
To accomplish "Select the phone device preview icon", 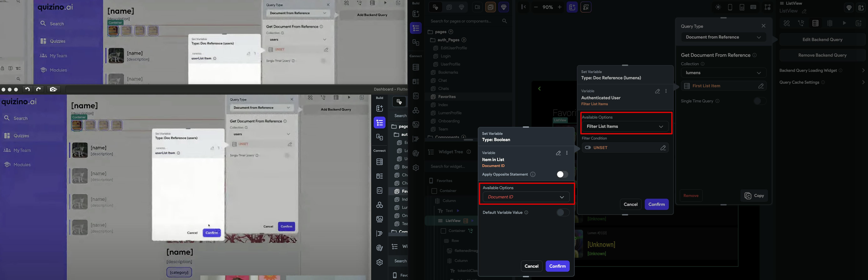I will (x=730, y=7).
